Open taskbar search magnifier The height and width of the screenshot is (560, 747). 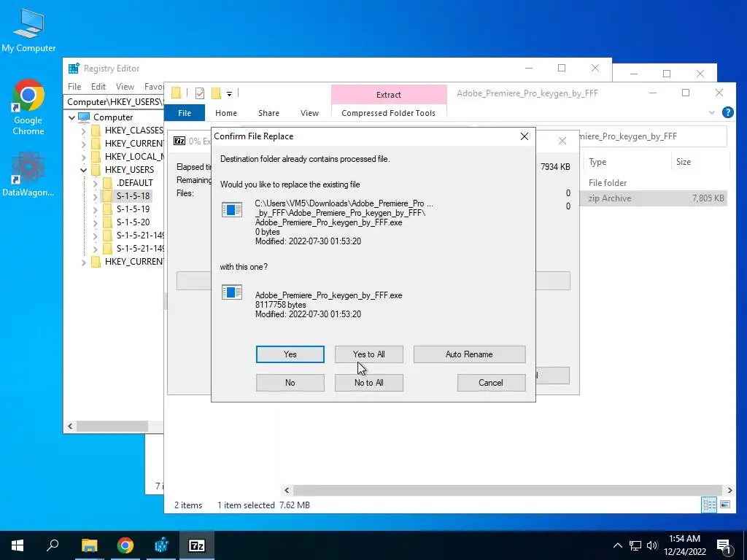point(53,545)
